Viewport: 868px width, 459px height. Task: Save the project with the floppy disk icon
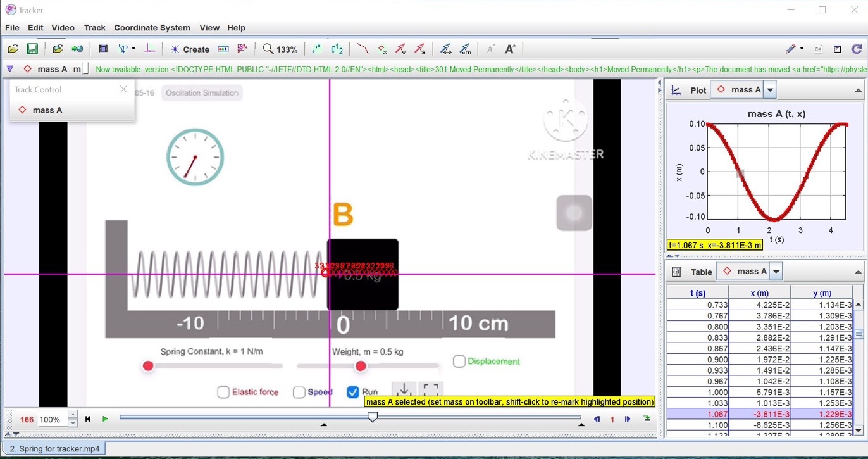click(32, 49)
